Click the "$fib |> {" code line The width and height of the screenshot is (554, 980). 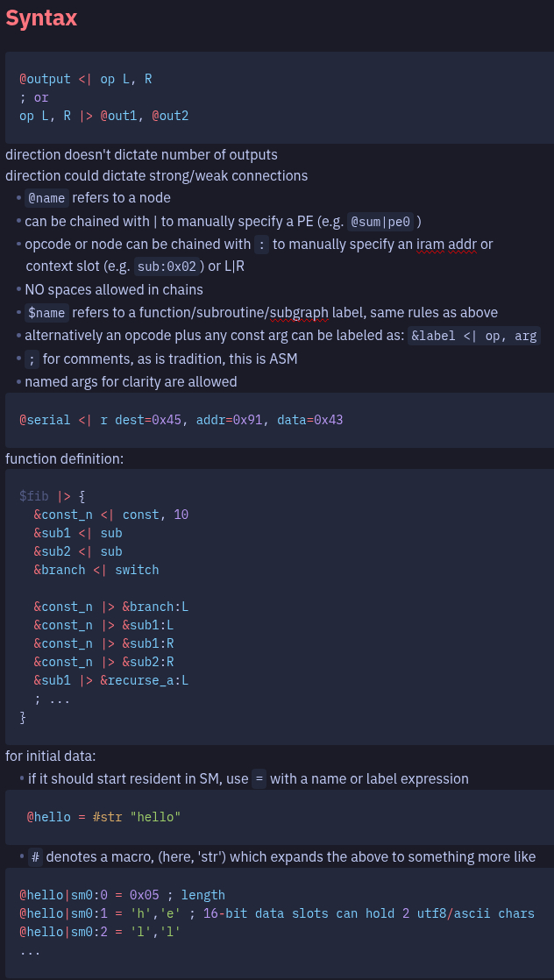(x=52, y=496)
